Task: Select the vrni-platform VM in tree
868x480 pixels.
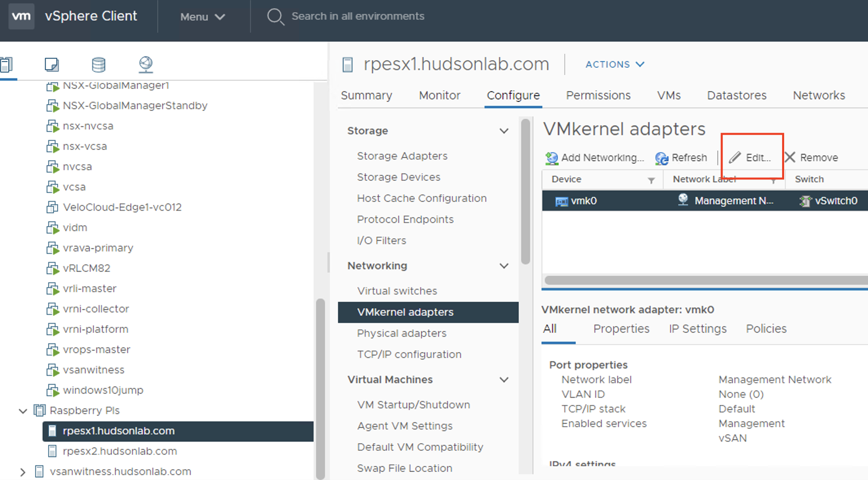Action: 96,329
